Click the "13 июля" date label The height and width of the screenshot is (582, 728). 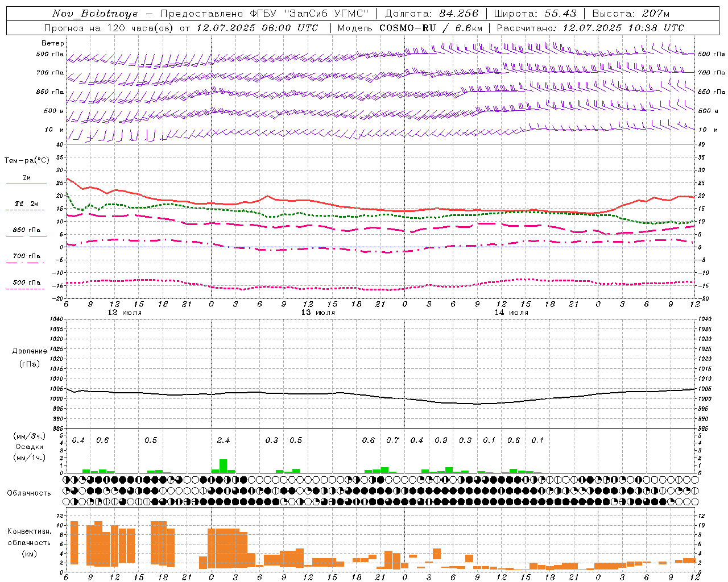coord(318,313)
